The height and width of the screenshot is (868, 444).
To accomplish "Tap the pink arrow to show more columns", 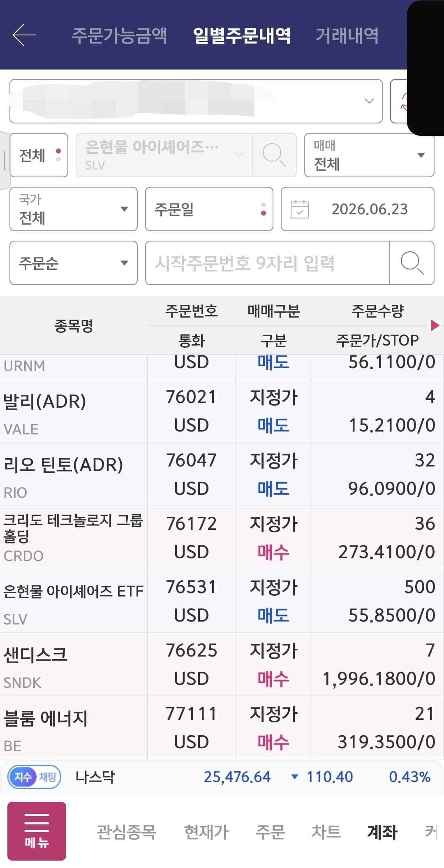I will (x=435, y=325).
